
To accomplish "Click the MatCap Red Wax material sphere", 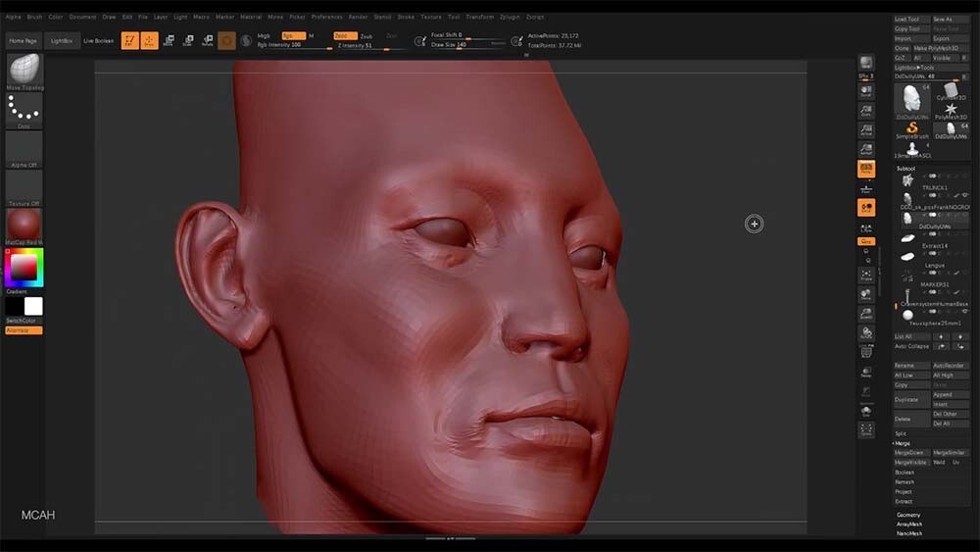I will (x=24, y=224).
